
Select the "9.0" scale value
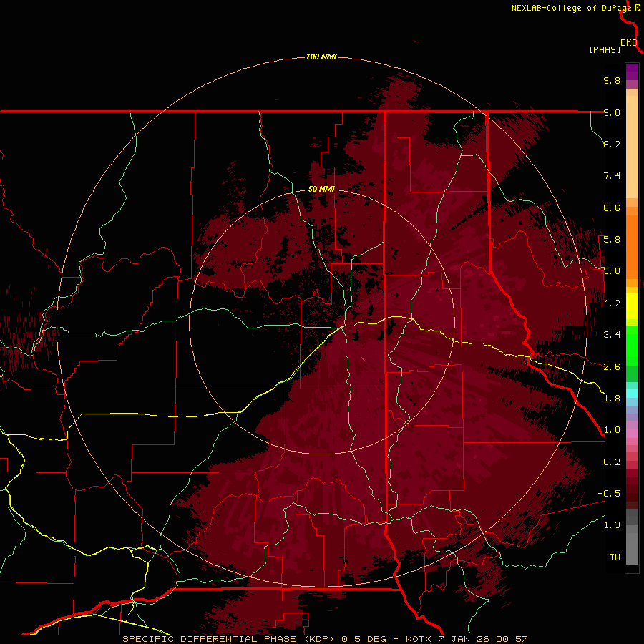pyautogui.click(x=612, y=112)
